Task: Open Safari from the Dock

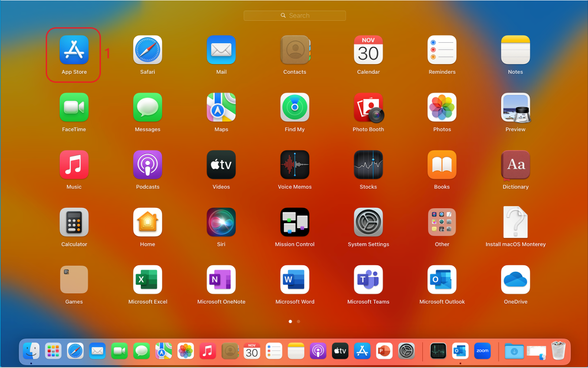Action: 75,351
